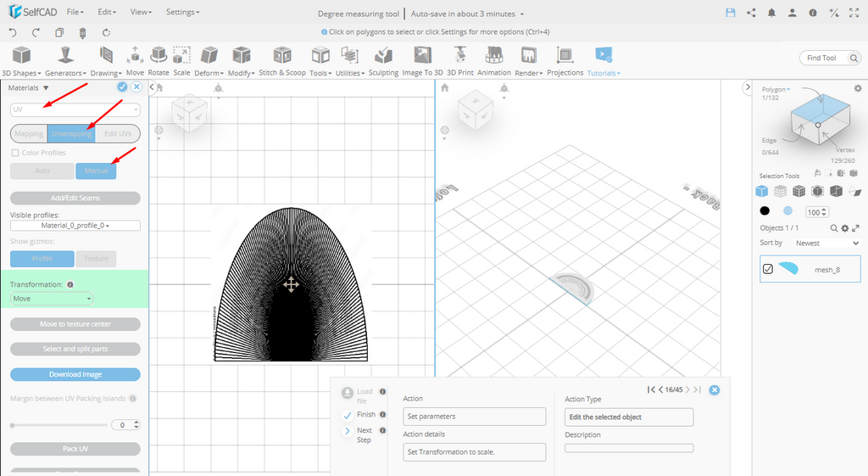Image resolution: width=868 pixels, height=476 pixels.
Task: Click the Save disk icon
Action: click(x=731, y=13)
